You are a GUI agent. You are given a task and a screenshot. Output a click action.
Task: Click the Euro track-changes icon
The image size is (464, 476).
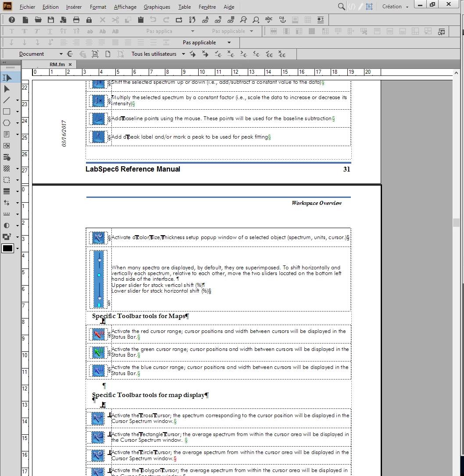point(70,54)
